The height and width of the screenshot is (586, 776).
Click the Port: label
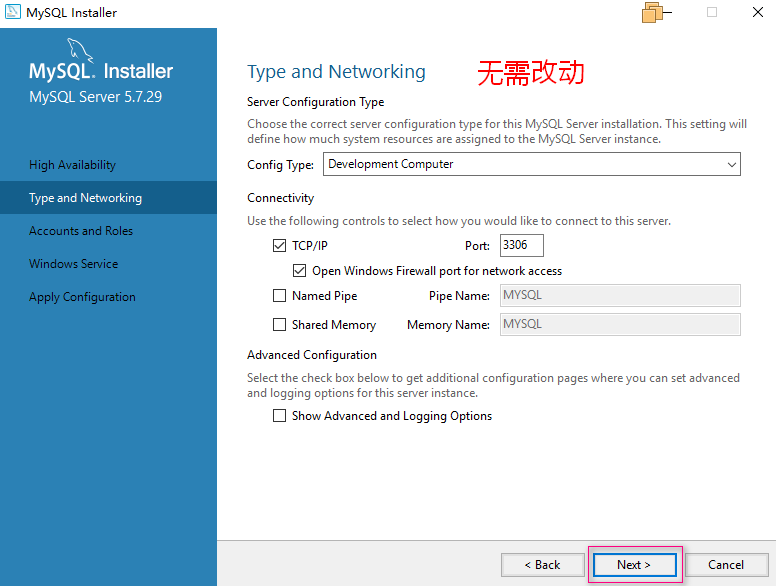pos(477,246)
